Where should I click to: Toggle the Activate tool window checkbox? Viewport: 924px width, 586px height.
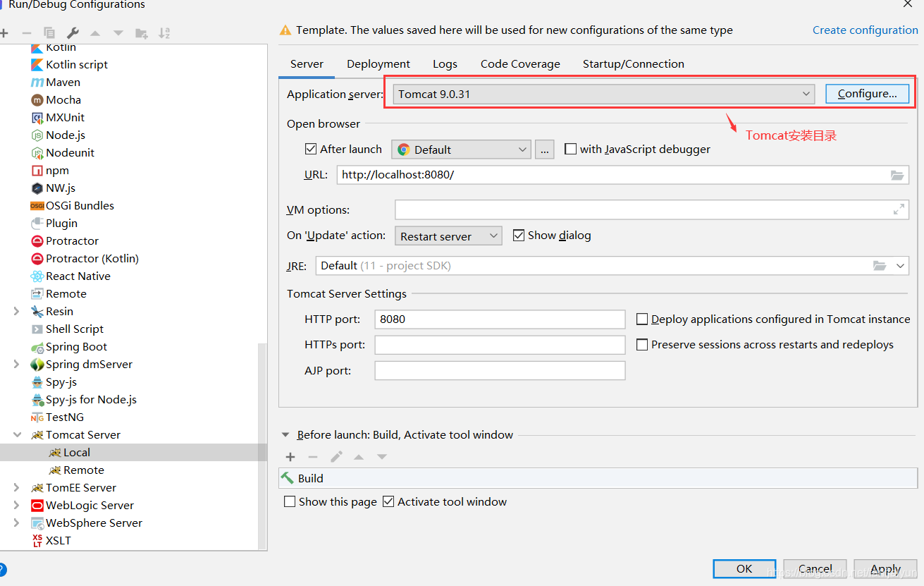tap(388, 502)
